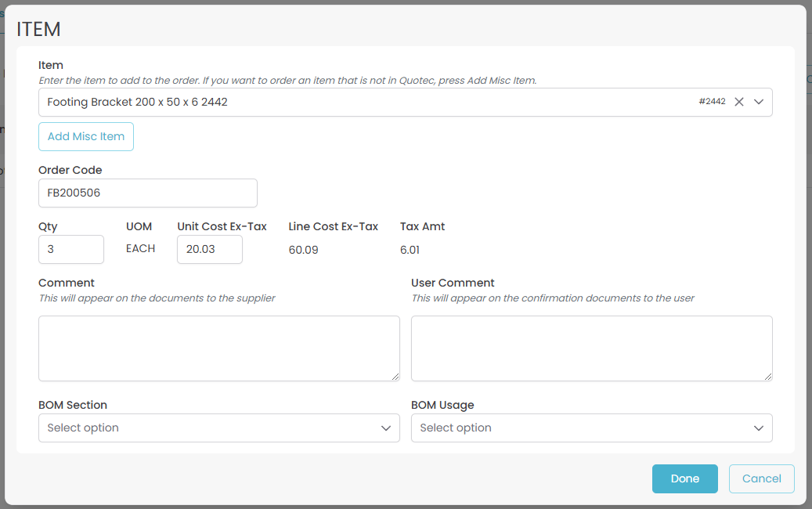Click inside the supplier Comment text area
Image resolution: width=812 pixels, height=509 pixels.
(218, 348)
